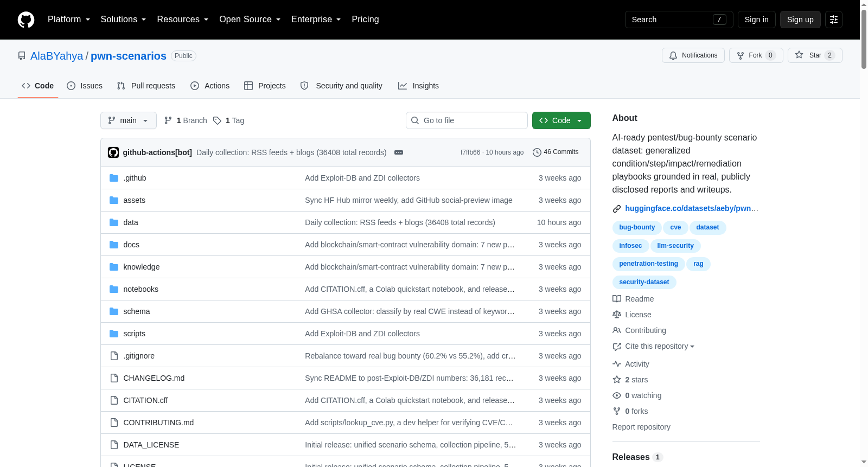Viewport: 868px width, 467px height.
Task: Click the notebooks folder icon
Action: click(114, 289)
